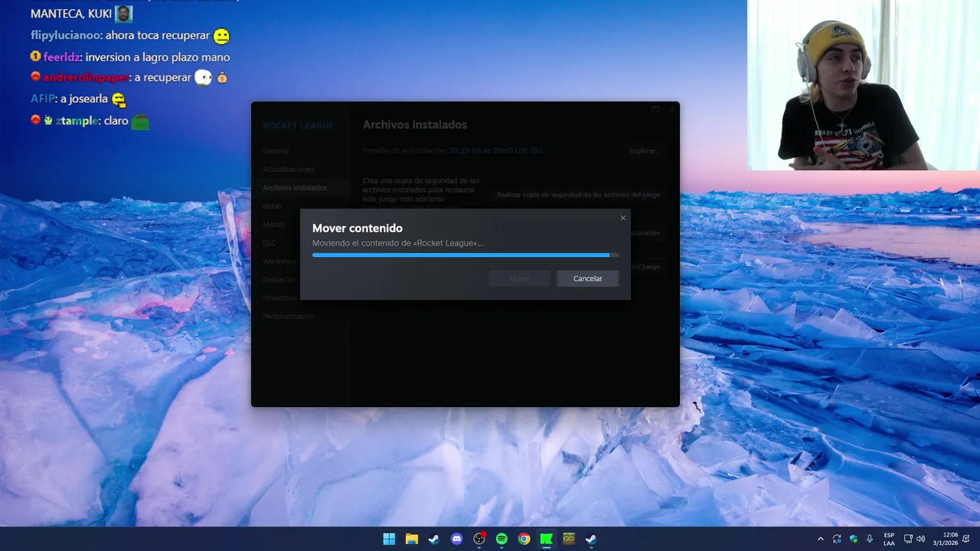
Task: Click the installation size disk link
Action: coord(496,151)
